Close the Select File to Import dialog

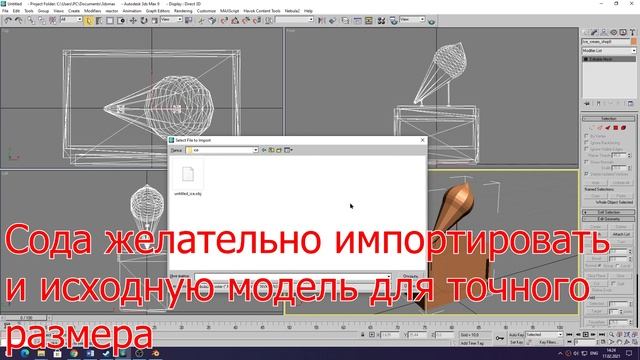(x=422, y=140)
